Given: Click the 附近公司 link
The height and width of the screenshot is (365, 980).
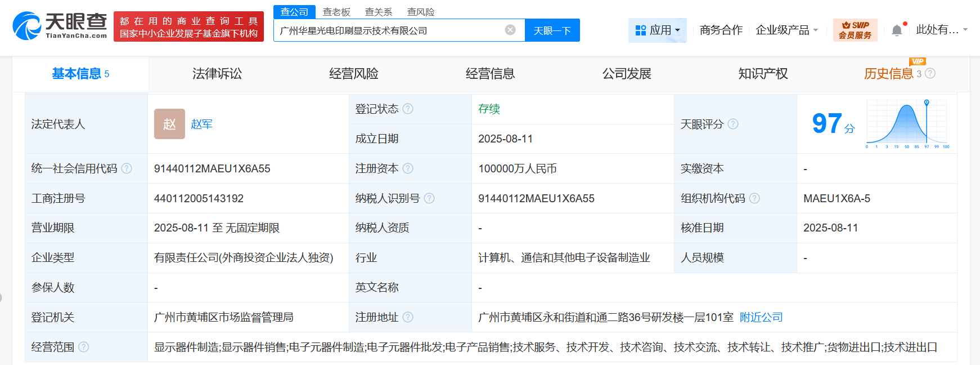Looking at the screenshot, I should point(761,317).
